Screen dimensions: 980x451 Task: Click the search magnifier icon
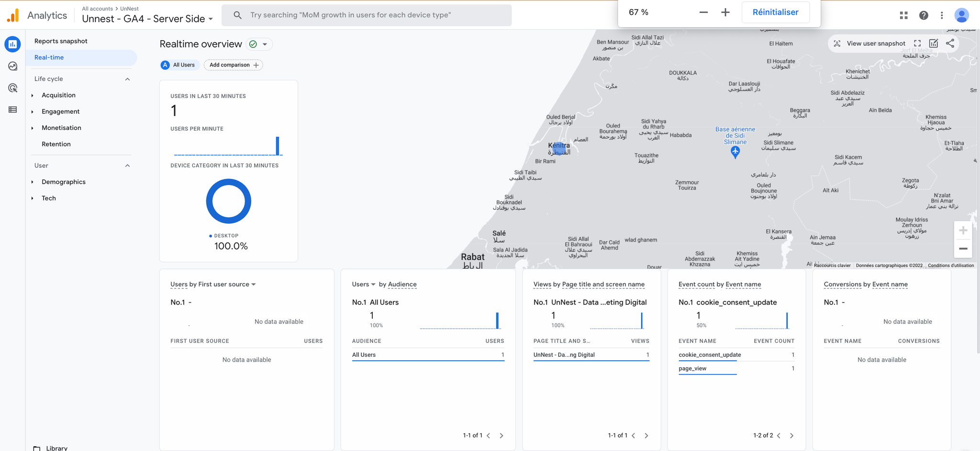[x=237, y=15]
